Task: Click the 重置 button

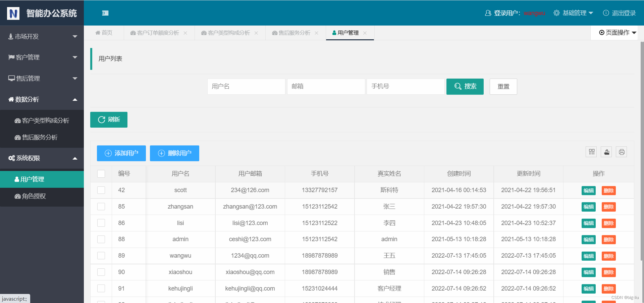Action: click(x=503, y=87)
